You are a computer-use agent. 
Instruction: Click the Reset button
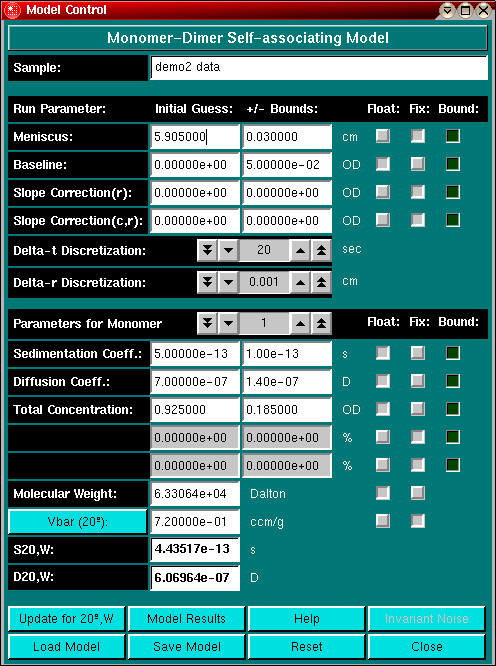coord(307,646)
